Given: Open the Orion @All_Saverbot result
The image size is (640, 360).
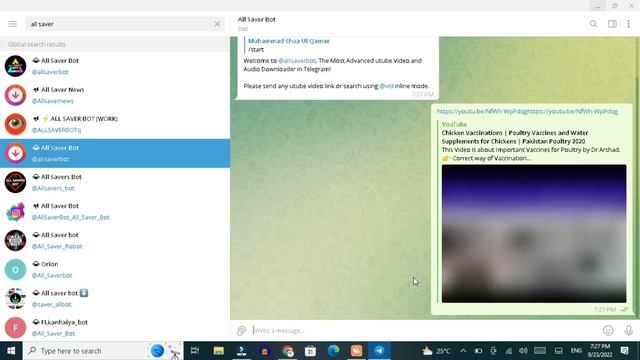Looking at the screenshot, I should [x=115, y=269].
